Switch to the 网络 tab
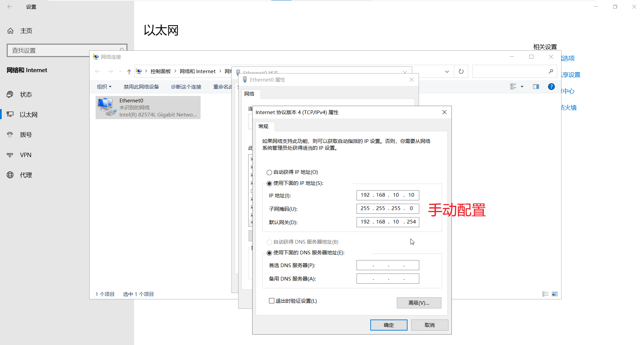644x345 pixels. (250, 94)
